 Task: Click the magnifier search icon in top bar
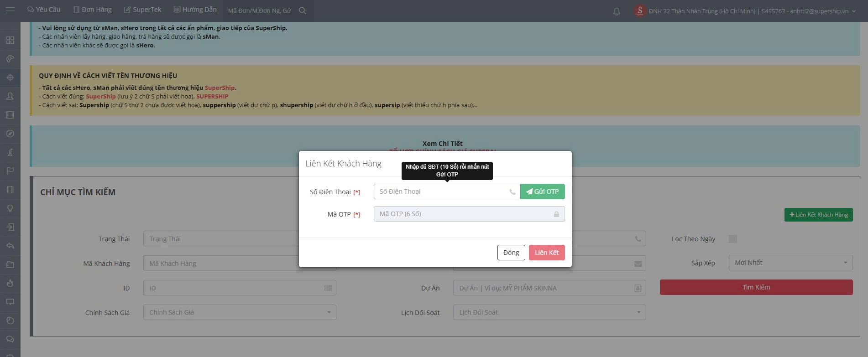click(x=303, y=10)
